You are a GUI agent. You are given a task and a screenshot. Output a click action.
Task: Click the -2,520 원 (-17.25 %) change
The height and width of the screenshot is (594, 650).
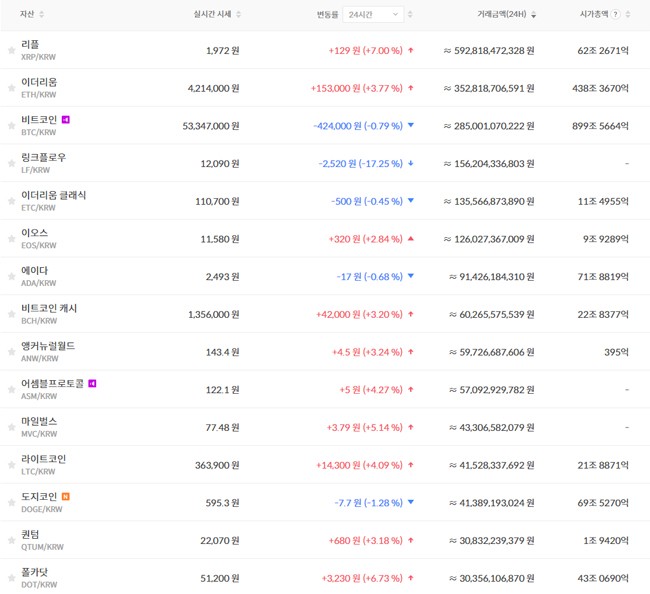[360, 164]
